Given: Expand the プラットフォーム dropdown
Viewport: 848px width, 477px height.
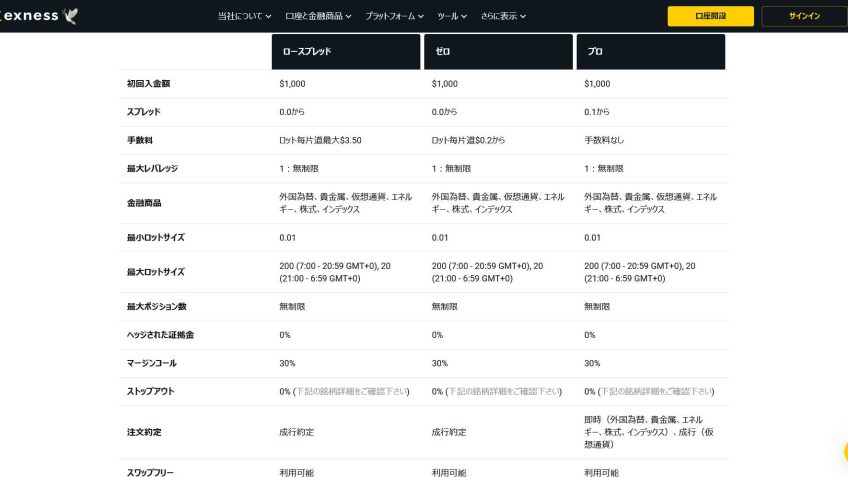Looking at the screenshot, I should 421,16.
